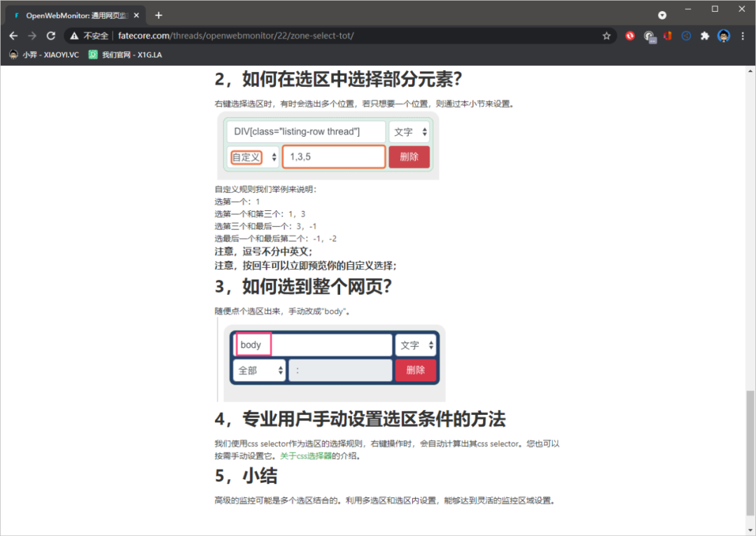The width and height of the screenshot is (756, 536).
Task: Click heading 4，专业用户手动设置选区条件的方法
Action: point(360,419)
